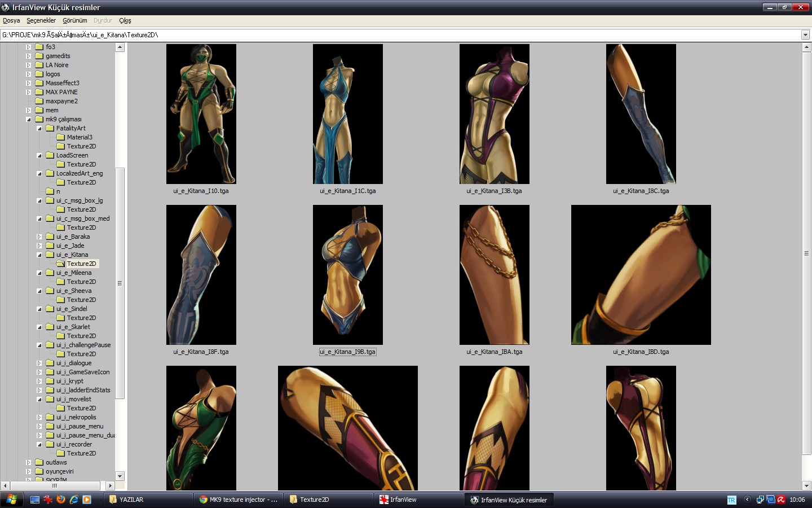This screenshot has width=812, height=508.
Task: Open the Material3 folder under FatalityArt
Action: tap(79, 137)
